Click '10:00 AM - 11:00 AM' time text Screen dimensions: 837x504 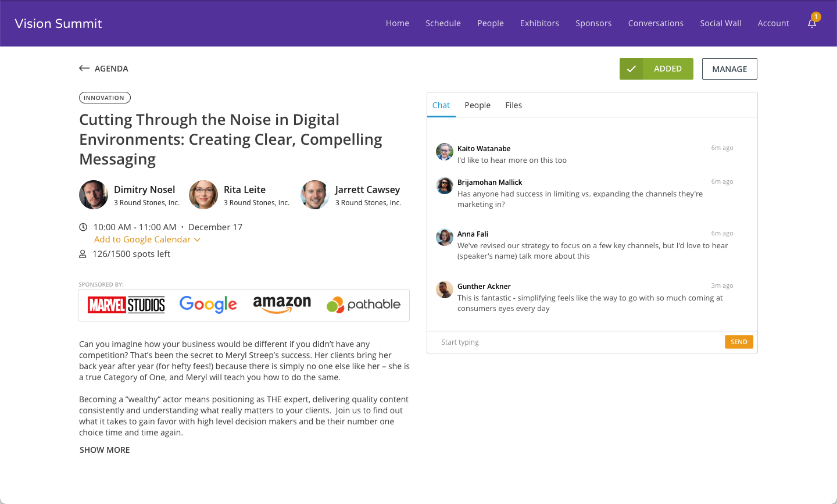135,227
